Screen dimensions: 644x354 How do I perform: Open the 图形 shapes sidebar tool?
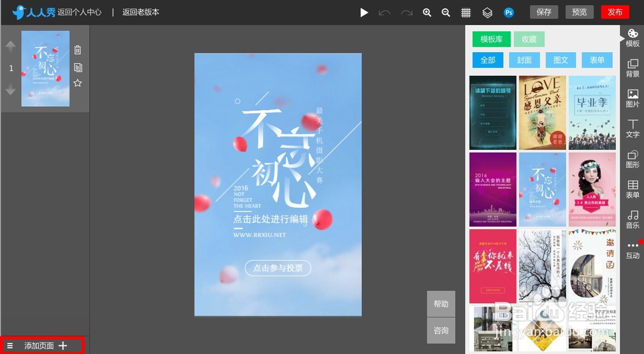point(632,159)
